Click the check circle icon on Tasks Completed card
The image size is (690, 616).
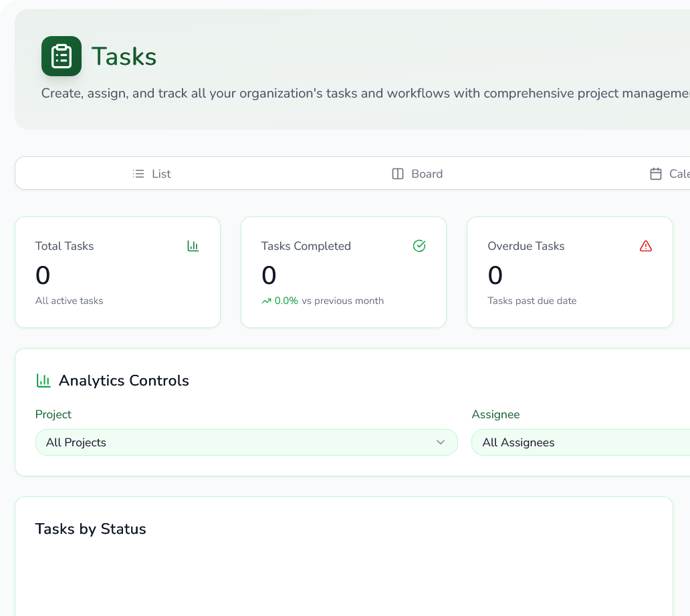pyautogui.click(x=419, y=246)
